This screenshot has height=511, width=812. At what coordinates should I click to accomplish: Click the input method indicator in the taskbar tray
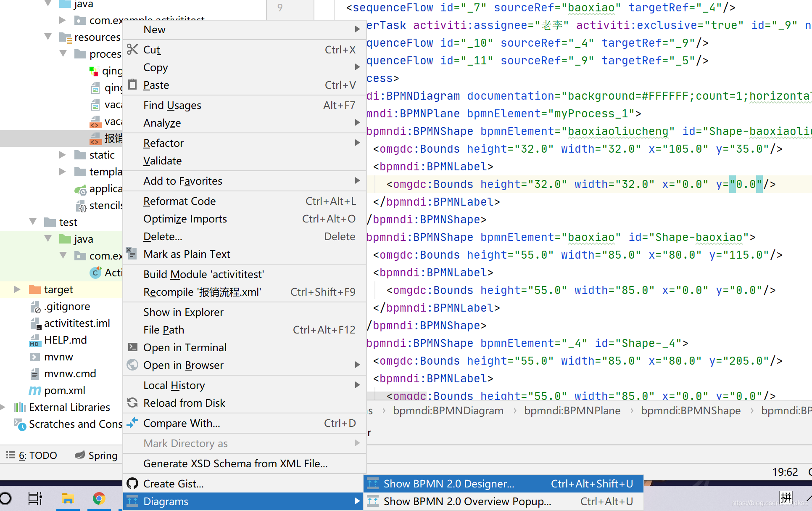point(786,498)
